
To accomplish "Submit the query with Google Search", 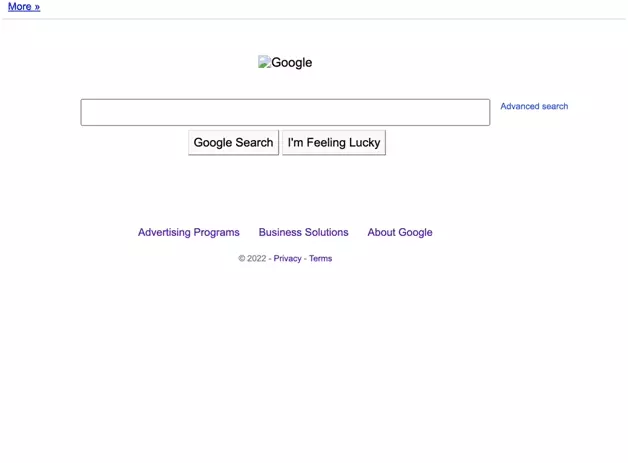I will (233, 143).
